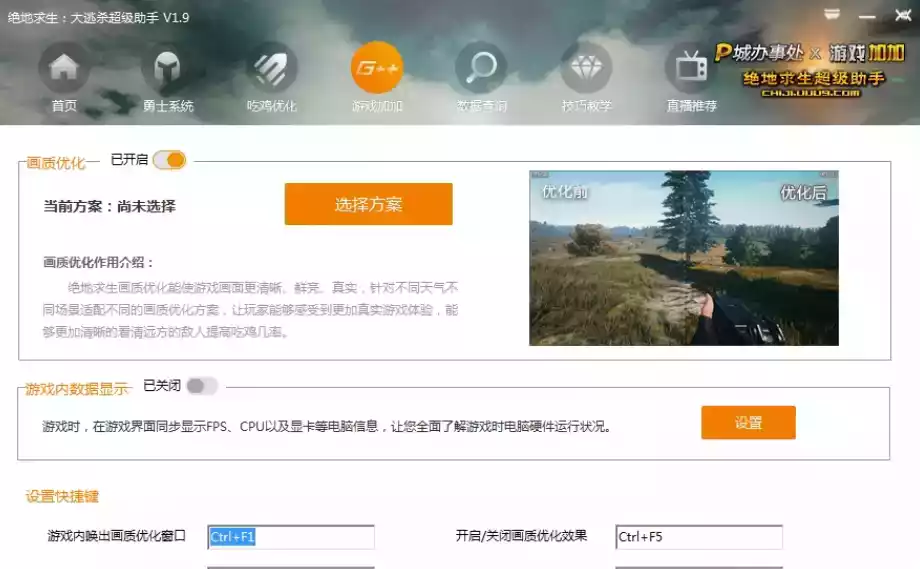
Task: Click the 画质优化作用介绍 heading
Action: point(98,262)
